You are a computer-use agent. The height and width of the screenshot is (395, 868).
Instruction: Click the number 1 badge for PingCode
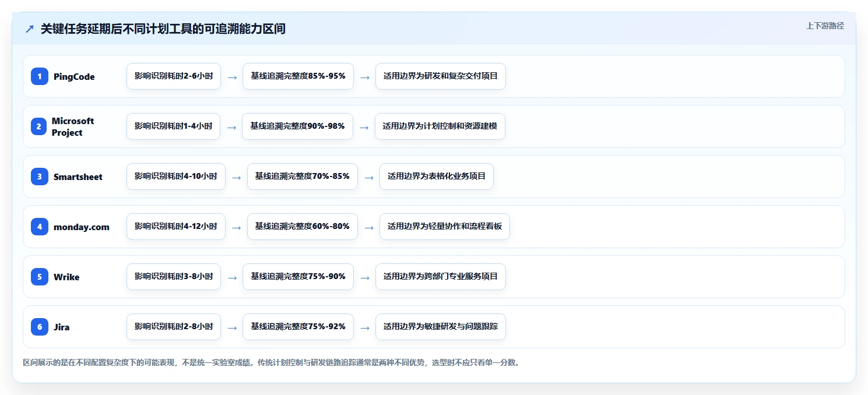point(40,76)
